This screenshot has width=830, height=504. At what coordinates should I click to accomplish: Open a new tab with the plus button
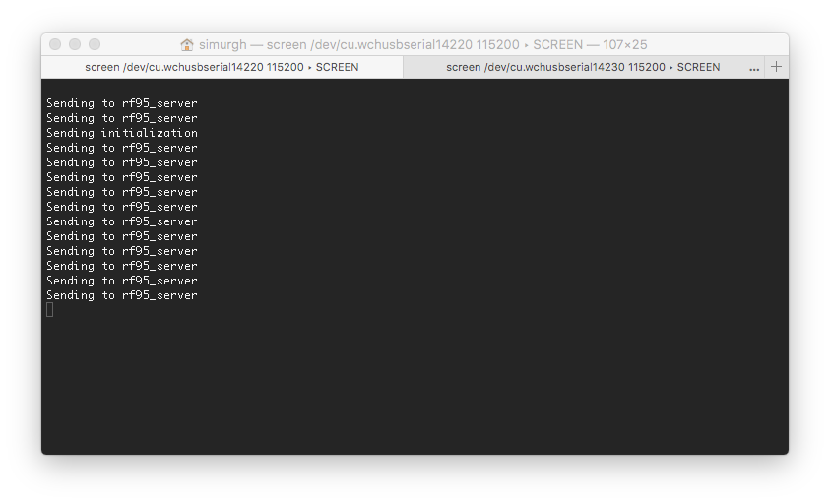776,67
